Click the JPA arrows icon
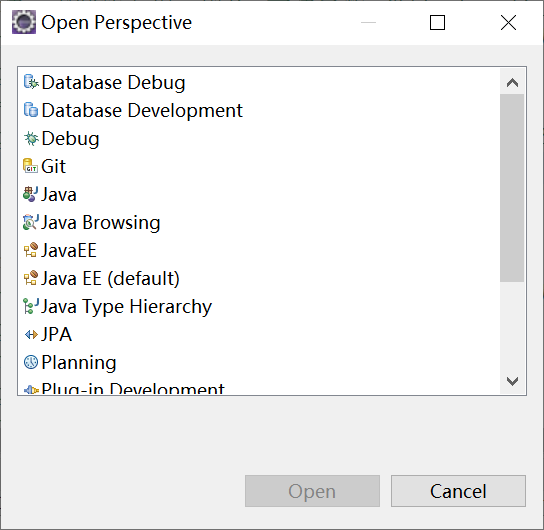 pos(31,335)
